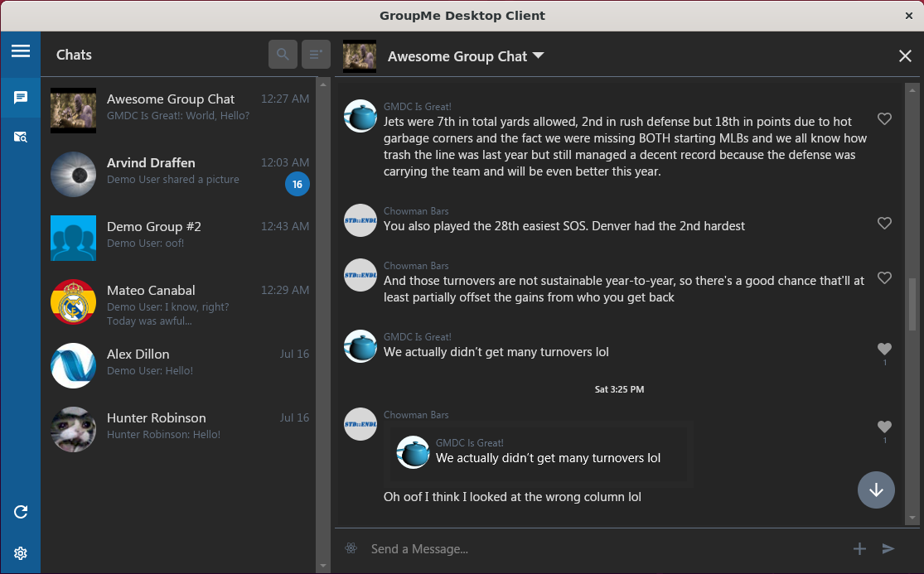Viewport: 924px width, 574px height.
Task: Click the 'Sat 3:25 PM' timestamp
Action: [x=619, y=389]
